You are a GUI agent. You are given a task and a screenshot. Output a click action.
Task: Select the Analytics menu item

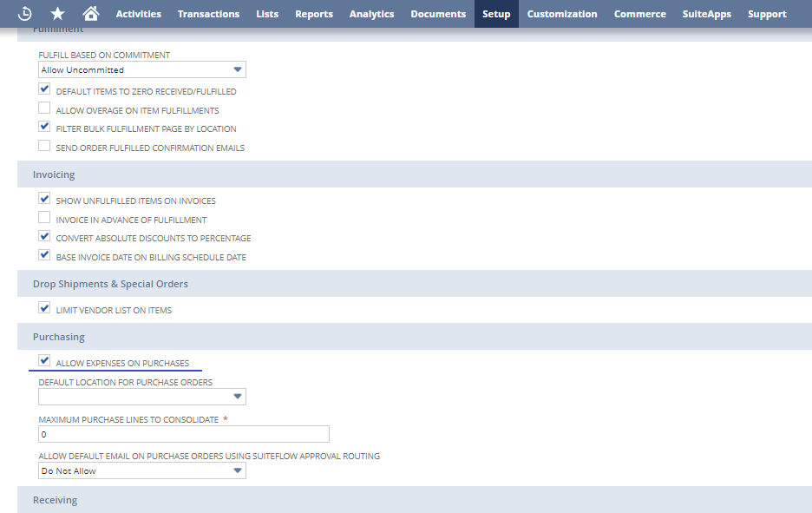(x=371, y=13)
